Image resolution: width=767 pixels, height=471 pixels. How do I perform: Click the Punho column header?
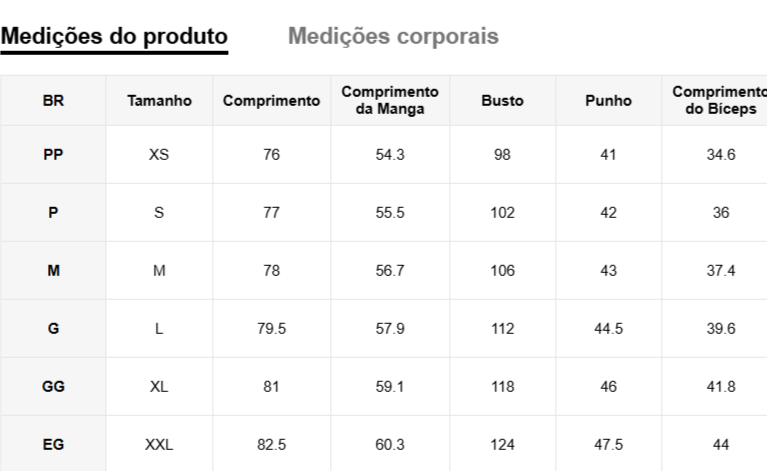[x=608, y=100]
